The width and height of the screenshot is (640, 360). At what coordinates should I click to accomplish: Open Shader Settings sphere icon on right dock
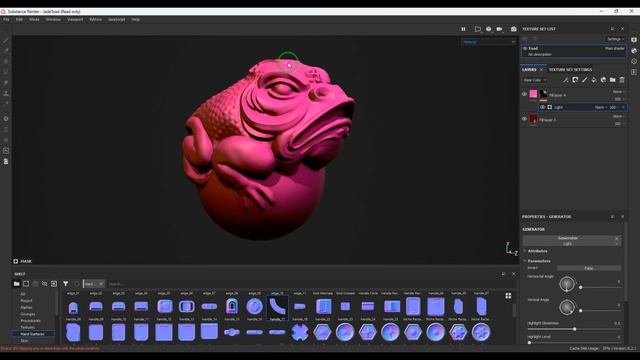coord(634,51)
